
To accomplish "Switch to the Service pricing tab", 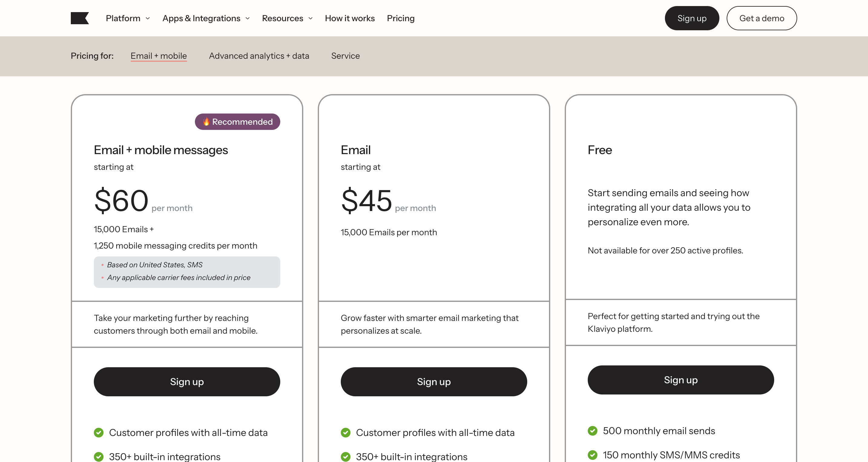I will (x=345, y=56).
